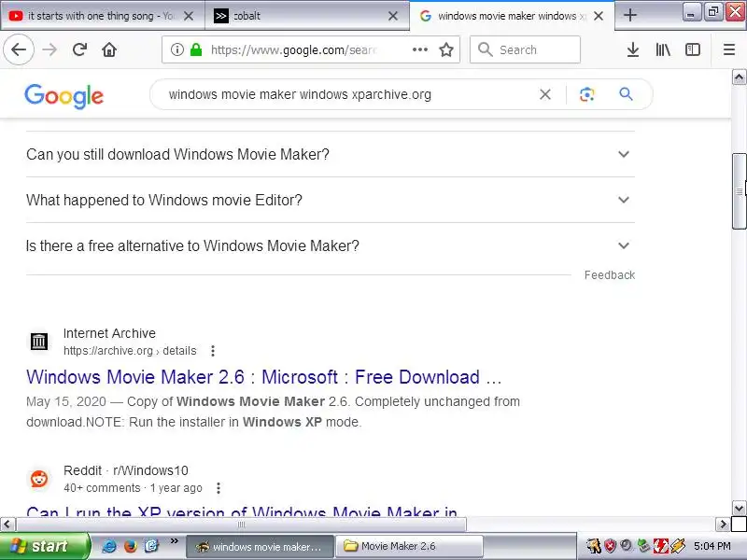The height and width of the screenshot is (560, 747).
Task: Show site information icon in address bar
Action: tap(176, 49)
